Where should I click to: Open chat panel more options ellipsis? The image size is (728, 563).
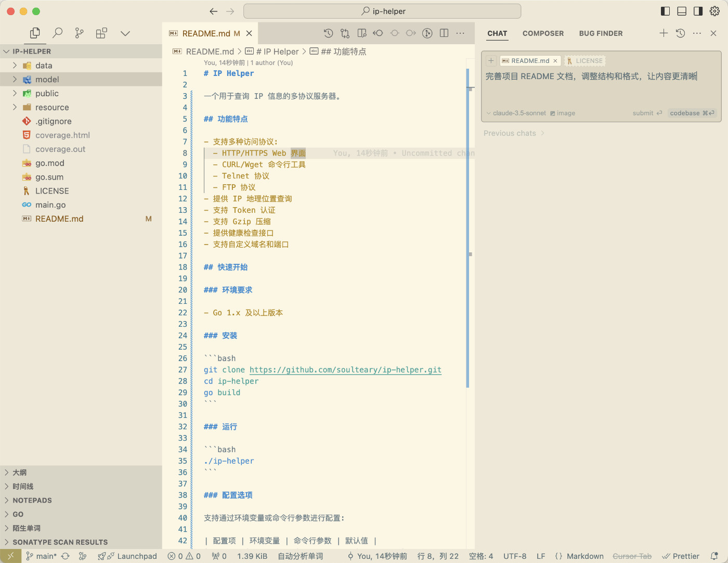pos(697,33)
